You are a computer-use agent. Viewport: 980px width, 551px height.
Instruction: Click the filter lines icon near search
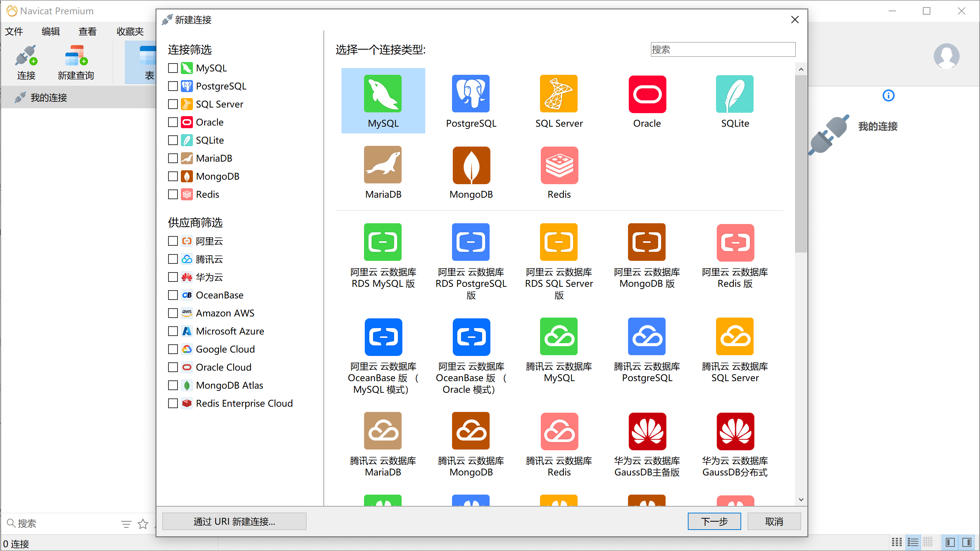click(x=126, y=524)
